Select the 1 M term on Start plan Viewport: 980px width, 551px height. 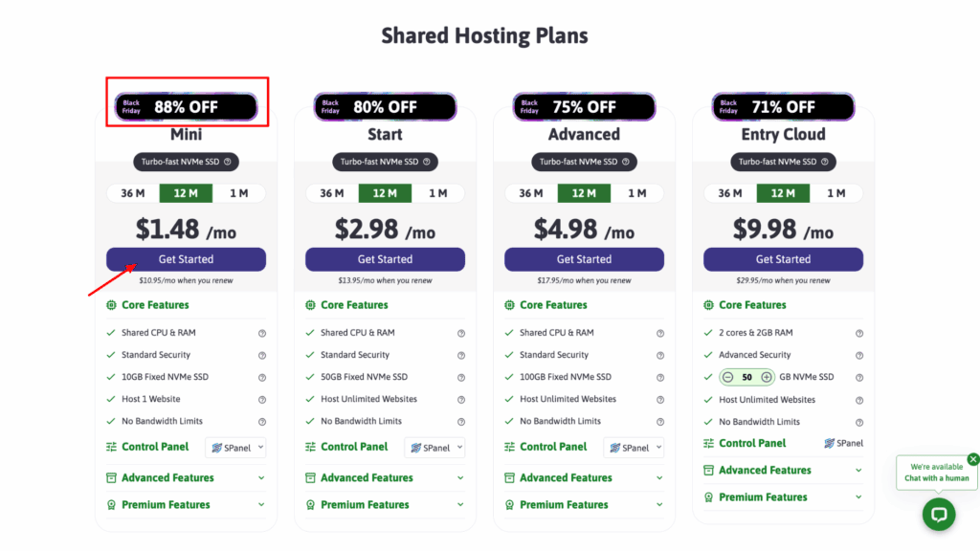(x=440, y=192)
